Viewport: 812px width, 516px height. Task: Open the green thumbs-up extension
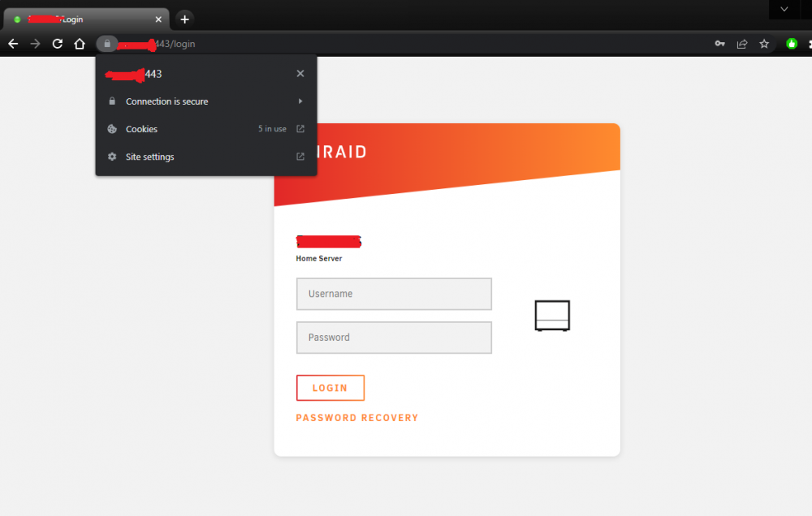[x=792, y=44]
